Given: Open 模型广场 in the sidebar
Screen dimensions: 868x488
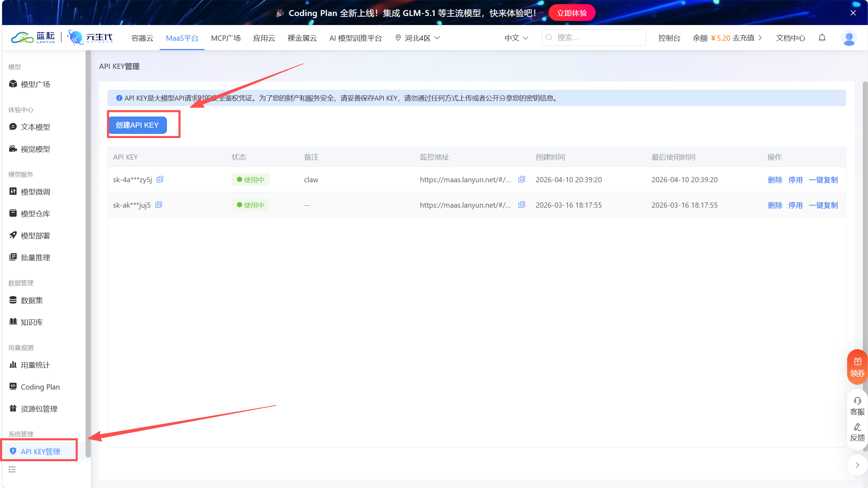Looking at the screenshot, I should tap(30, 84).
